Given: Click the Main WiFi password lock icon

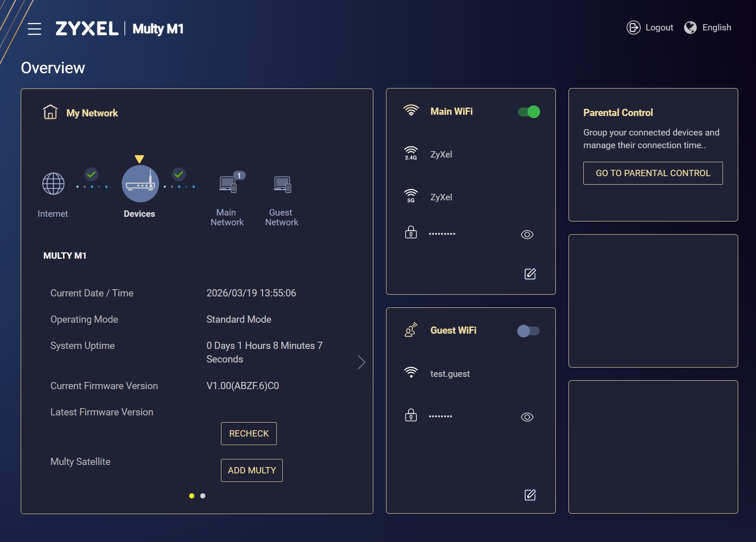Looking at the screenshot, I should [411, 232].
